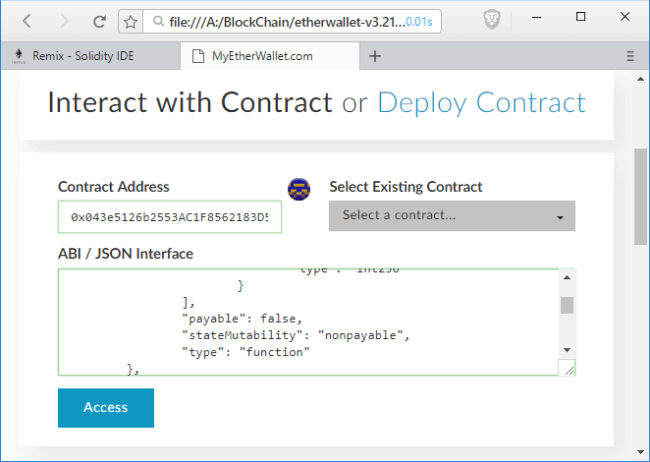Click the page vertical scrollbar thumb
This screenshot has height=462, width=650.
(x=640, y=195)
